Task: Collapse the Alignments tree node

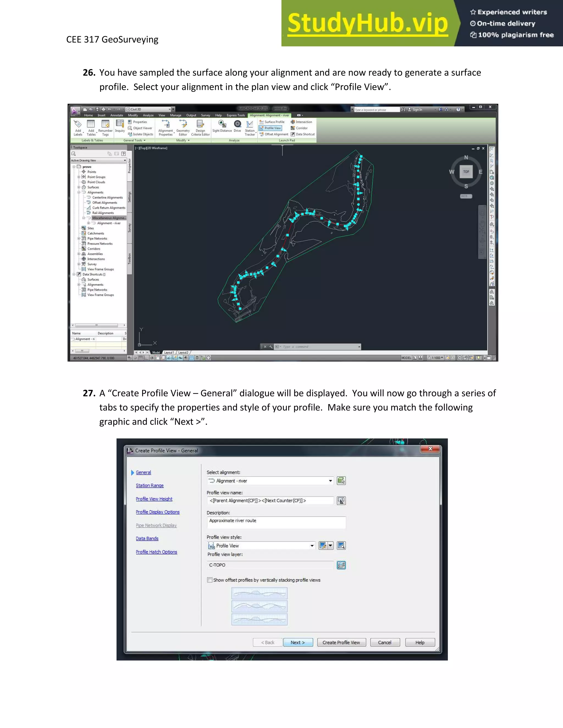Action: pos(79,192)
